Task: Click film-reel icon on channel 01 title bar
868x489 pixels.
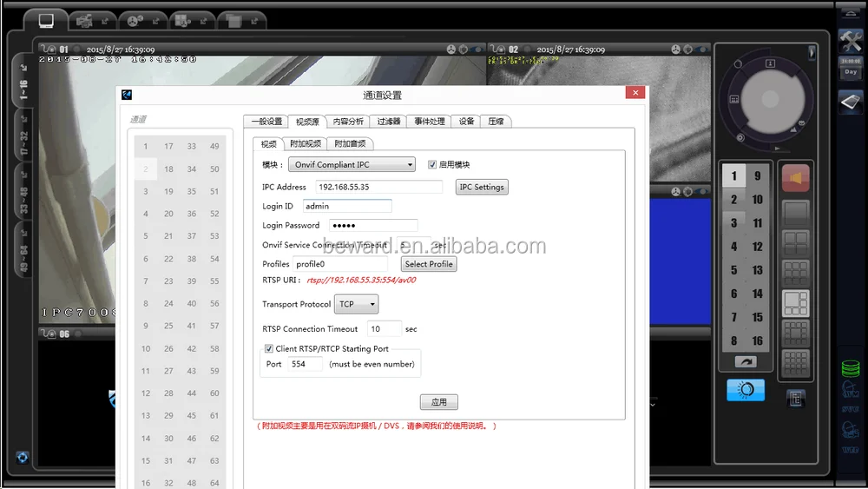Action: tap(451, 50)
